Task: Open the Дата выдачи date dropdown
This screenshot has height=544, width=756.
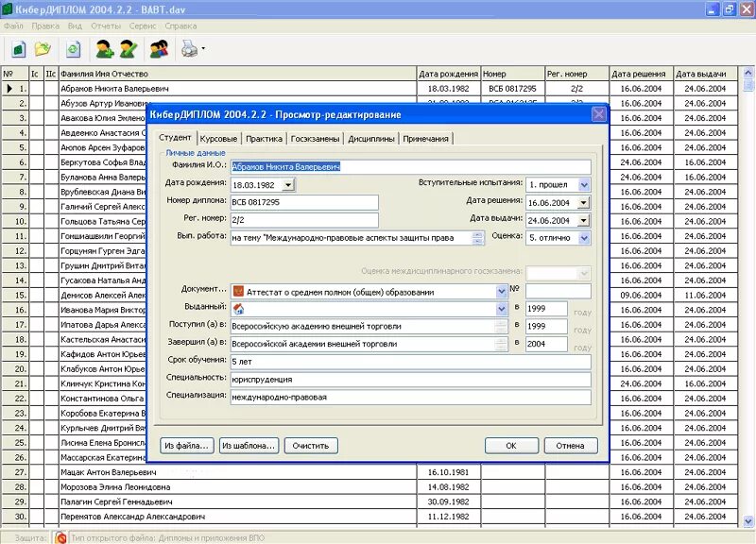Action: [x=584, y=221]
